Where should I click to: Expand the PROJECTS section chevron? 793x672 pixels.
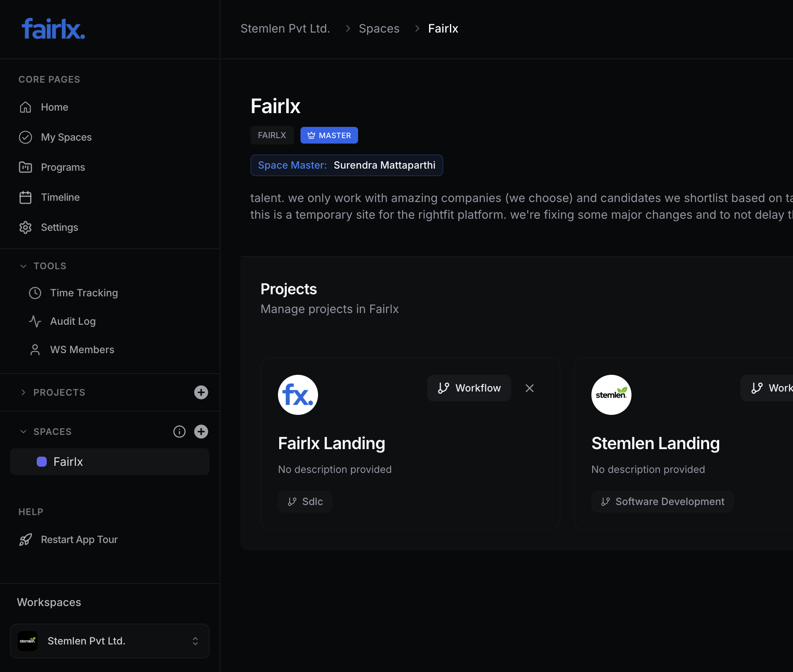click(23, 392)
